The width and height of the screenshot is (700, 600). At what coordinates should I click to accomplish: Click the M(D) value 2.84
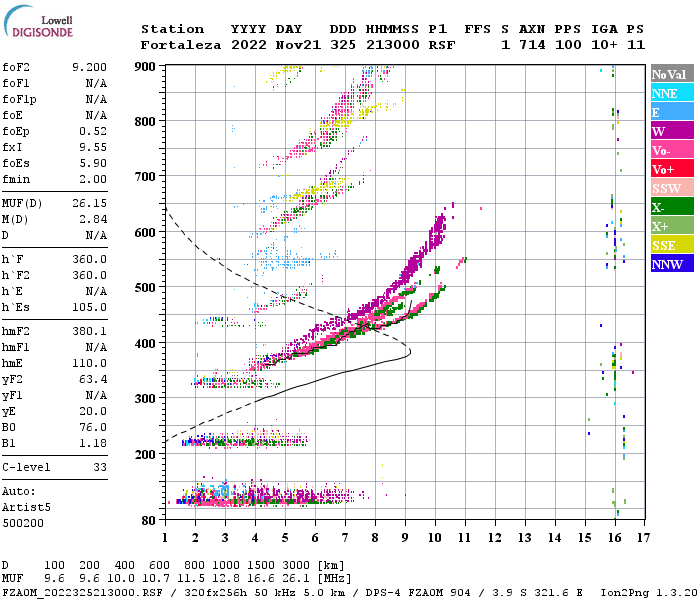tap(93, 220)
